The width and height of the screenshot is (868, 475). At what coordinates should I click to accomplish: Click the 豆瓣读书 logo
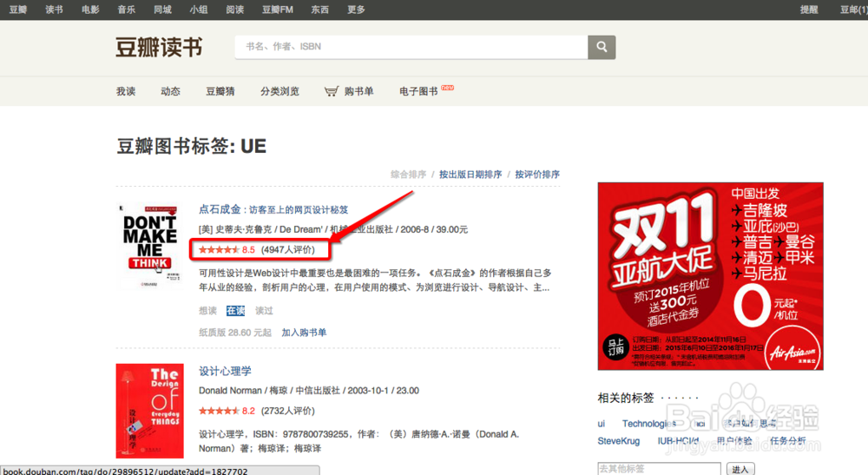[x=160, y=48]
